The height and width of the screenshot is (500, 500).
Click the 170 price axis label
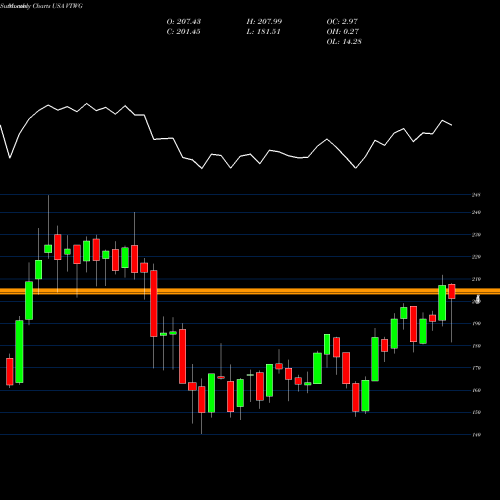(476, 368)
